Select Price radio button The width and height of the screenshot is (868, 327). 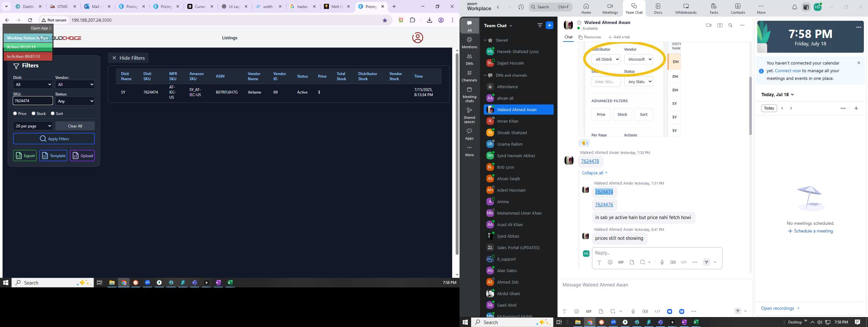(x=15, y=114)
